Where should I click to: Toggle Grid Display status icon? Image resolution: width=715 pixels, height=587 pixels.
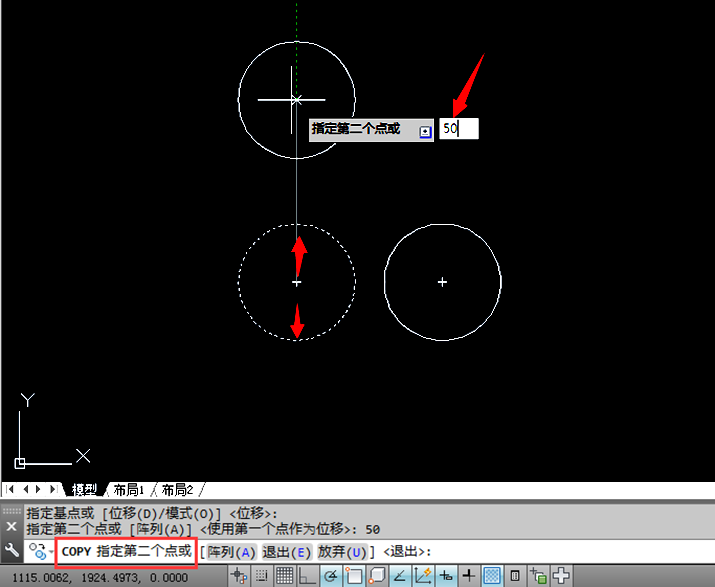click(285, 576)
